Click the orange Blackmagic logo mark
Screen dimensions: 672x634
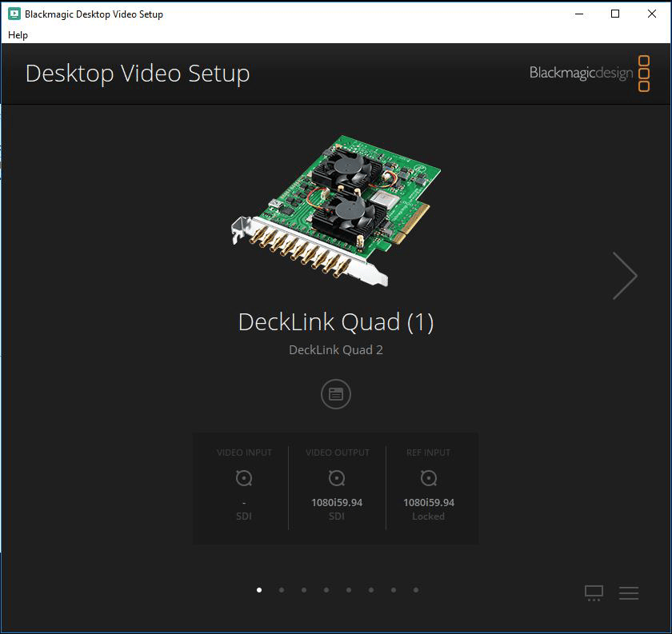642,73
